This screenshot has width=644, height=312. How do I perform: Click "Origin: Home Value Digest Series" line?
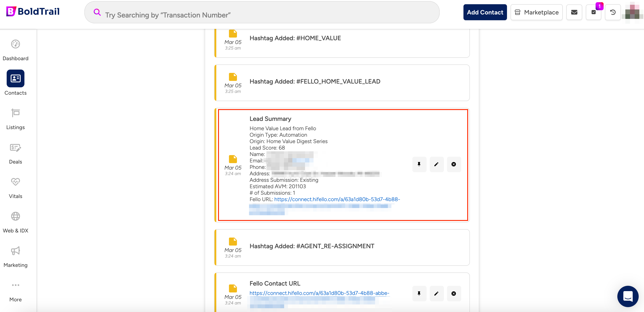pyautogui.click(x=288, y=141)
